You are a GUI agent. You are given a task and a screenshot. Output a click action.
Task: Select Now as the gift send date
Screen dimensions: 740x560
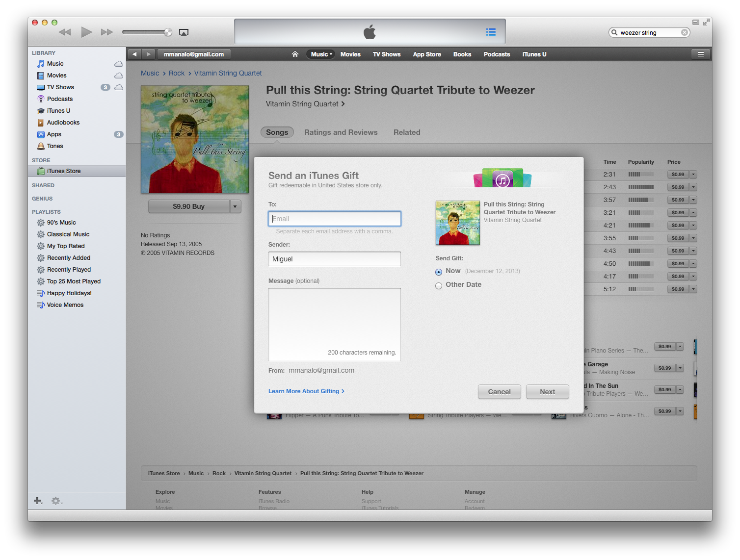[x=439, y=272]
